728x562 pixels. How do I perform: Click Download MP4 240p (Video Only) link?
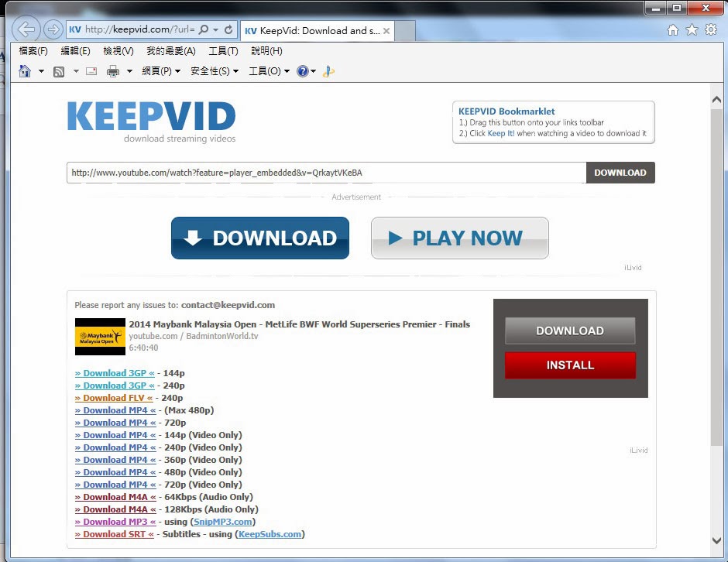115,447
